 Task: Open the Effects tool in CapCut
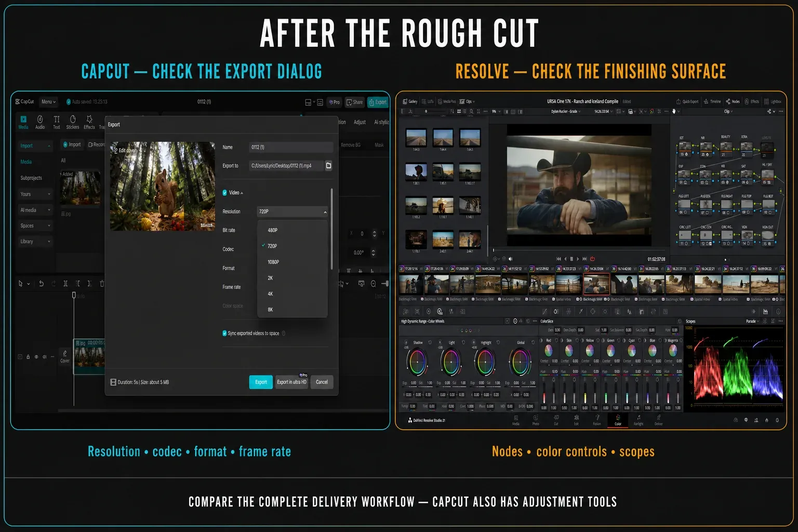[89, 122]
